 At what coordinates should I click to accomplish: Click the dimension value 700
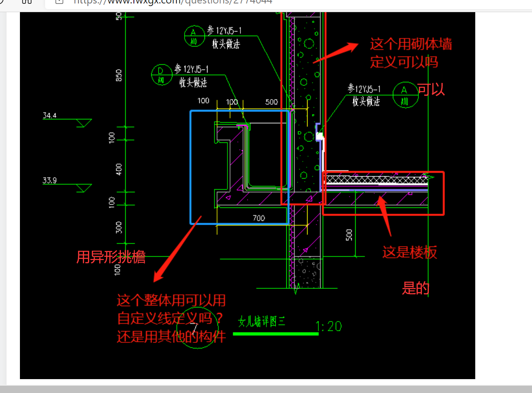[259, 218]
